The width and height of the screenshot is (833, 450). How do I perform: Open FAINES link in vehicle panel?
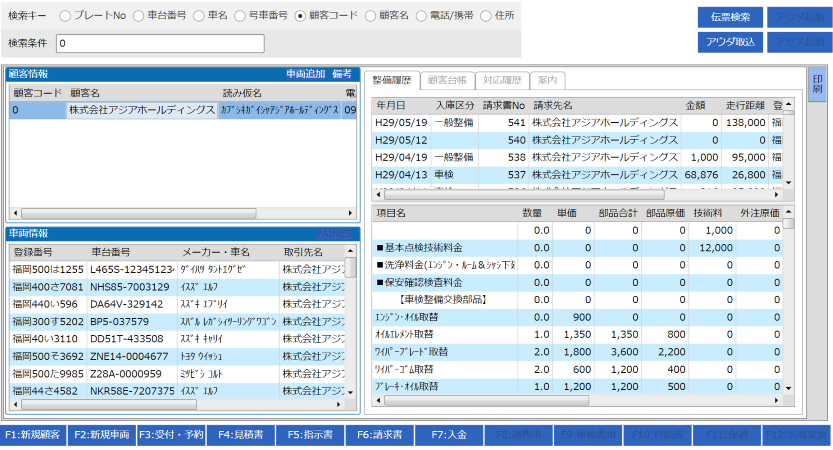coord(334,233)
